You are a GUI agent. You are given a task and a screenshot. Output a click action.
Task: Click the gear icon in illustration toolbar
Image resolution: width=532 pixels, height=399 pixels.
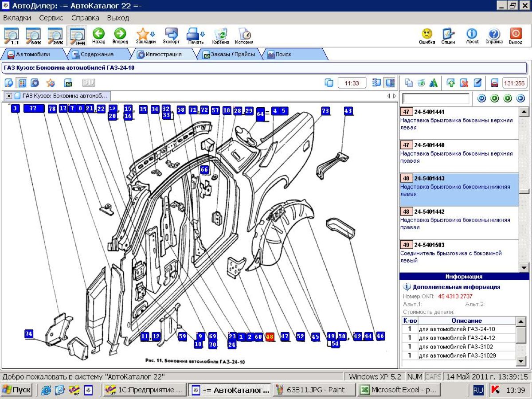pyautogui.click(x=35, y=83)
